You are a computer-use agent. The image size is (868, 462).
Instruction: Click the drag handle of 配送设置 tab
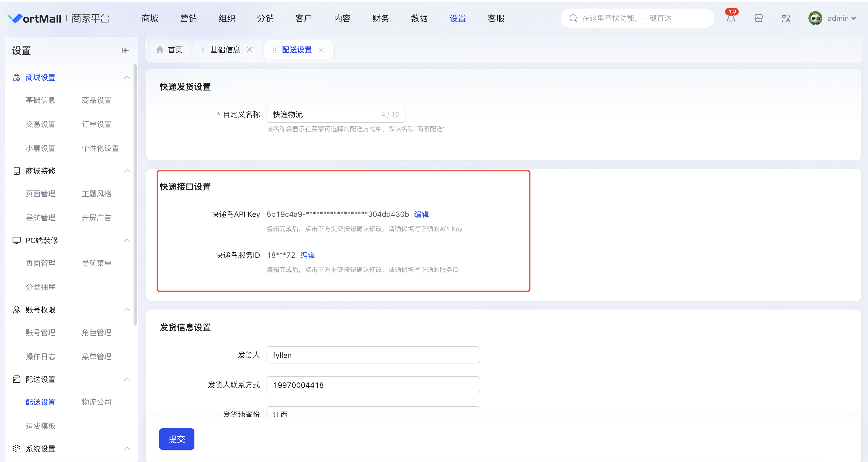tap(274, 50)
